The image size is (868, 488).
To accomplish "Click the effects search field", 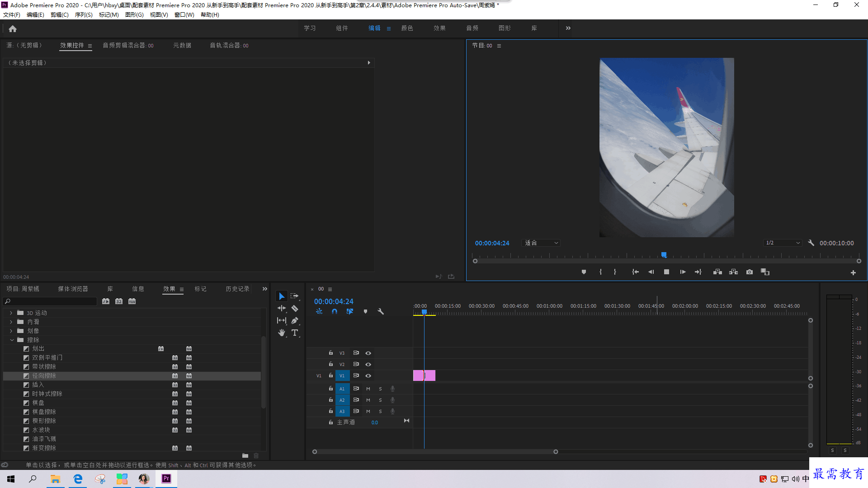I will point(50,301).
